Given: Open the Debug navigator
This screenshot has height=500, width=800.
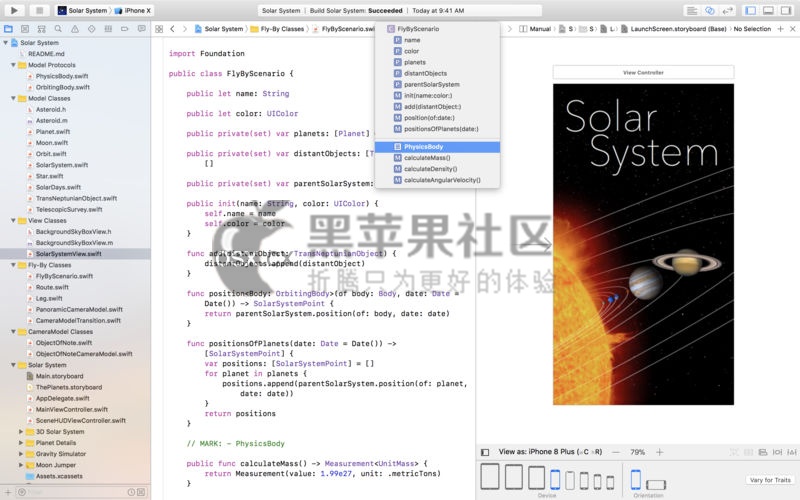Looking at the screenshot, I should point(108,29).
